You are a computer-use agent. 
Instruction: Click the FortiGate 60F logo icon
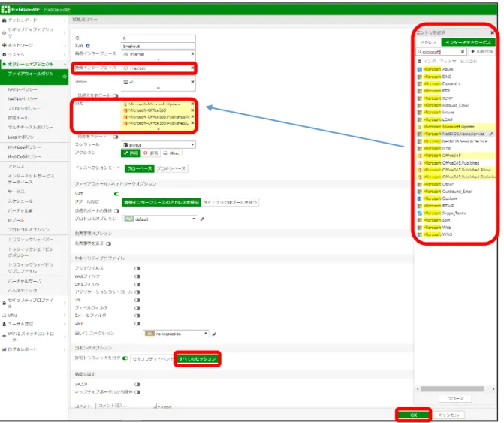5,9
